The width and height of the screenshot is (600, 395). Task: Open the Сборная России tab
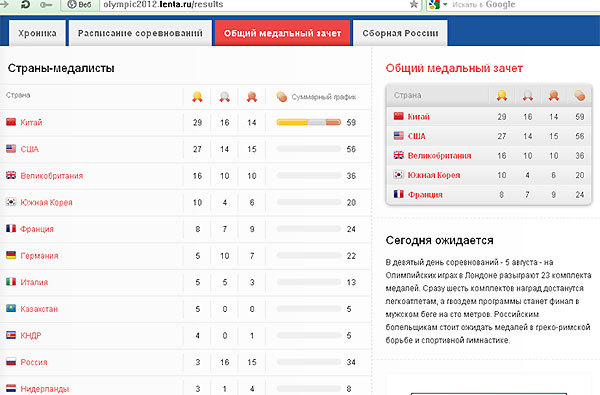click(x=400, y=33)
